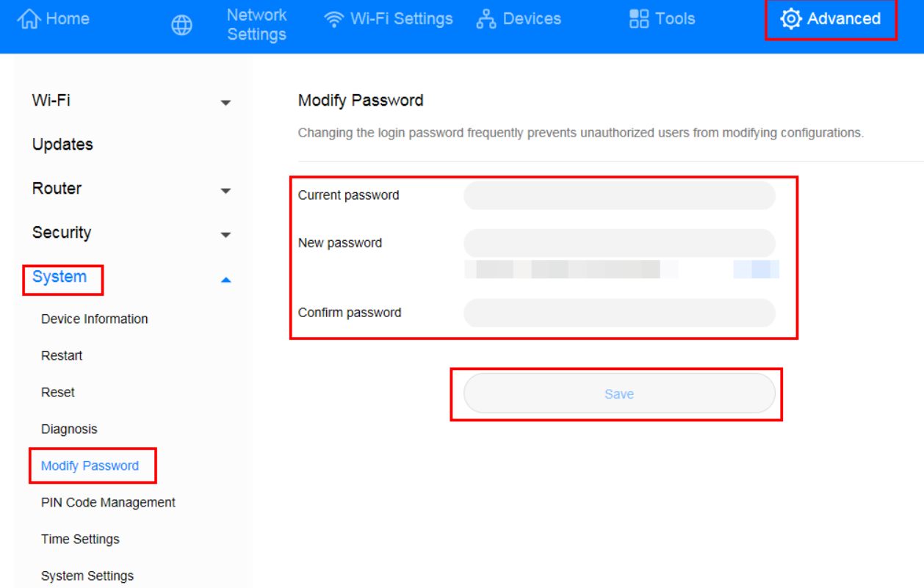Open Device Information
The image size is (924, 588).
[93, 319]
